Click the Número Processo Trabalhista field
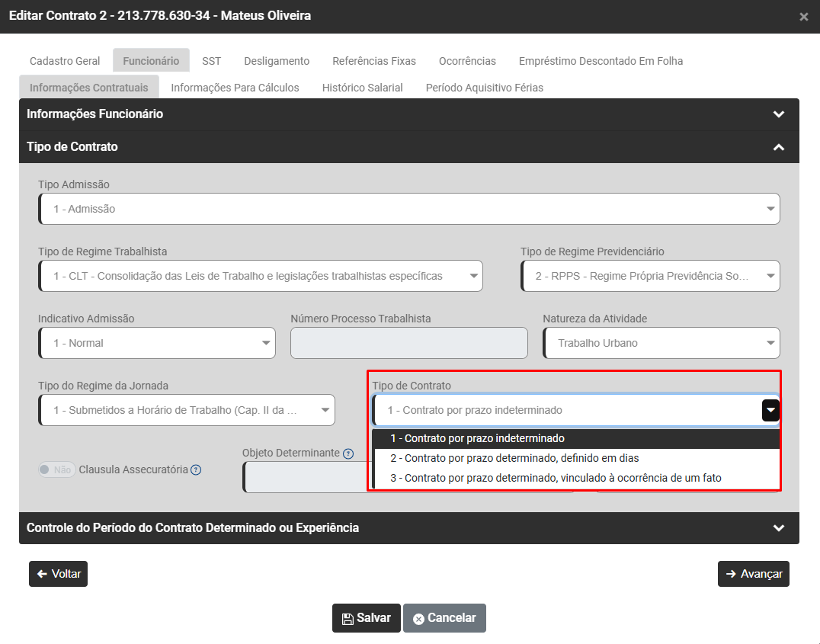820x644 pixels. [408, 343]
